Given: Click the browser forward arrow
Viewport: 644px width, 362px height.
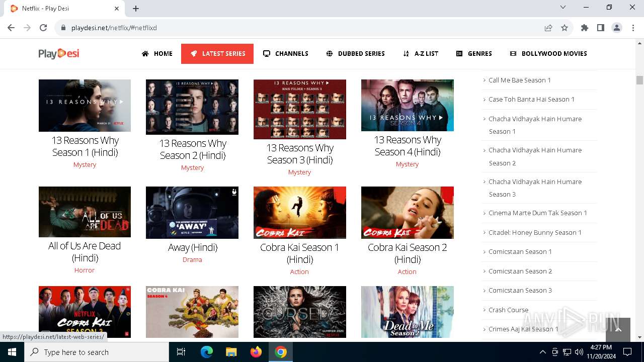Looking at the screenshot, I should coord(27,28).
